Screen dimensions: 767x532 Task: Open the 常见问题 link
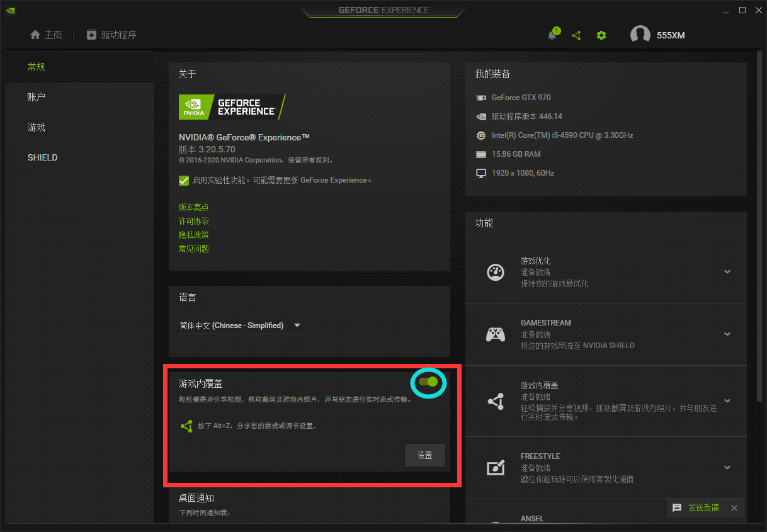[x=194, y=249]
